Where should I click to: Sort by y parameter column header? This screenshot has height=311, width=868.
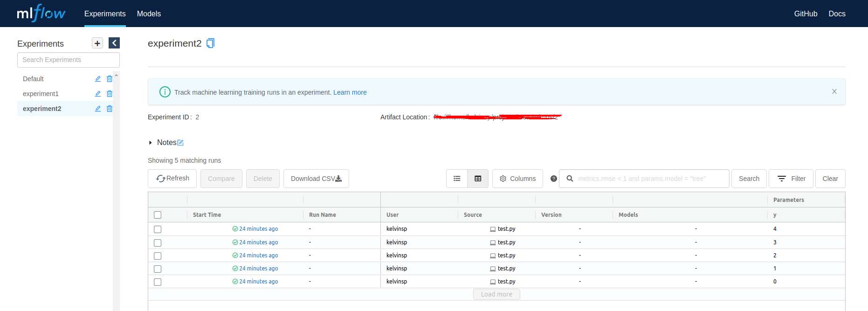[775, 215]
